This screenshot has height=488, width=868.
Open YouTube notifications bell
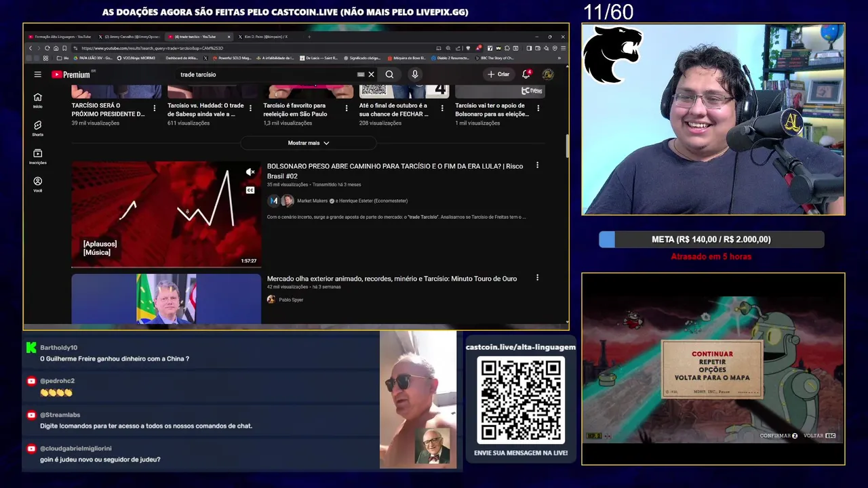tap(526, 75)
